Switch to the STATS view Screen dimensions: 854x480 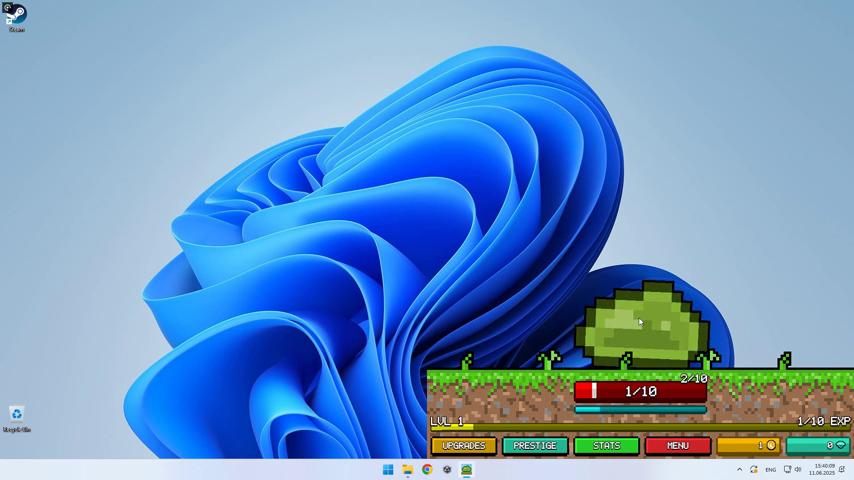pos(606,445)
